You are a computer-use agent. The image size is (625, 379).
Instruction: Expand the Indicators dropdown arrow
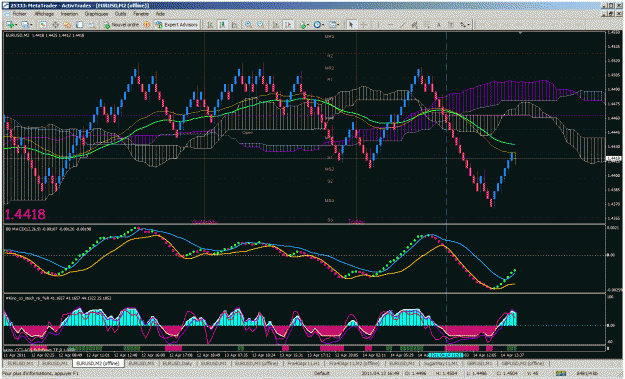[x=308, y=25]
